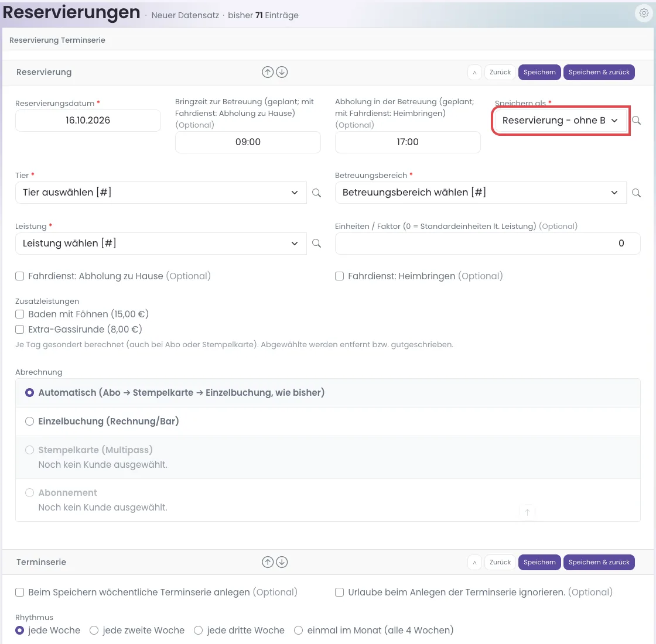Image resolution: width=656 pixels, height=644 pixels.
Task: Search with magnifier next to Speichern als
Action: (636, 121)
